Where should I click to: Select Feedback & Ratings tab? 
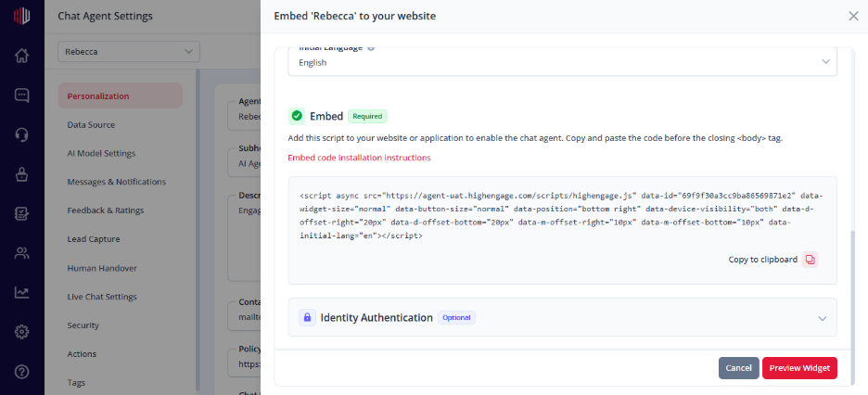105,210
